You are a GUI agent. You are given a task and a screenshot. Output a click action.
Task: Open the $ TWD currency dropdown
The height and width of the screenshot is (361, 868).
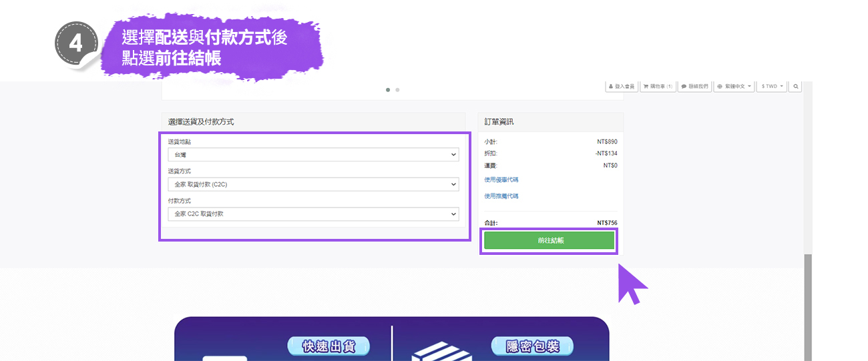[773, 87]
